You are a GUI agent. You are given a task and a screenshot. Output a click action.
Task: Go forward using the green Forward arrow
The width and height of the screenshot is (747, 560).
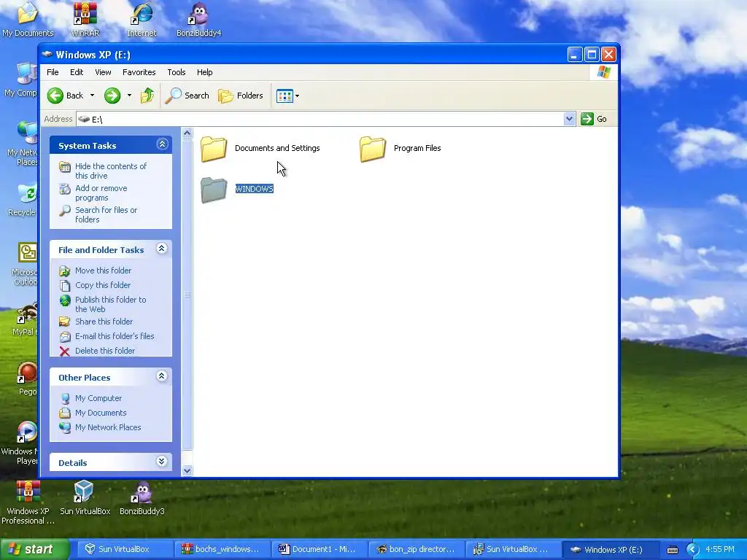(112, 96)
